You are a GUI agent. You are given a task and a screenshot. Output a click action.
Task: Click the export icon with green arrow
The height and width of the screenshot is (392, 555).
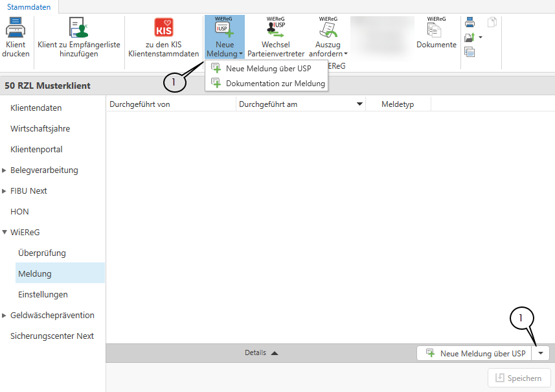tap(470, 38)
